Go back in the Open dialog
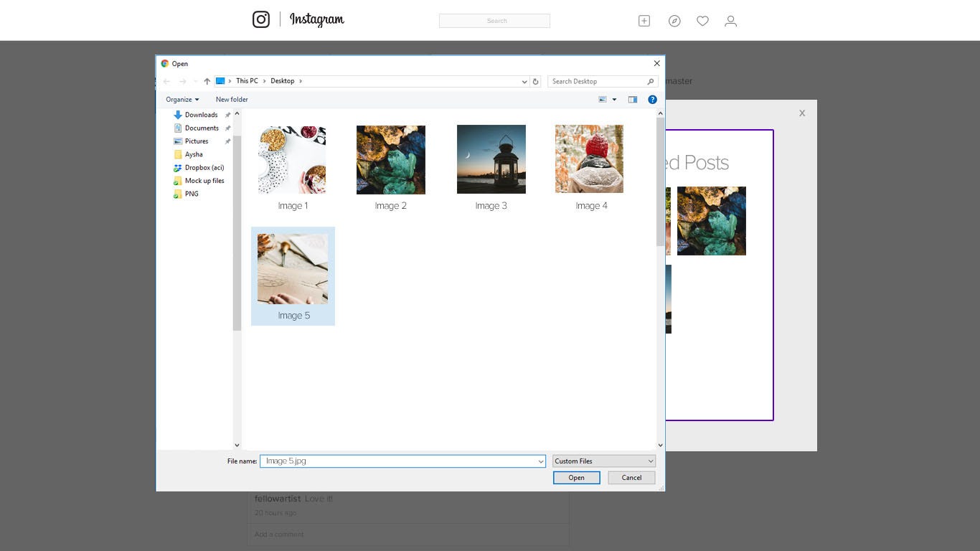This screenshot has width=980, height=551. (x=167, y=81)
